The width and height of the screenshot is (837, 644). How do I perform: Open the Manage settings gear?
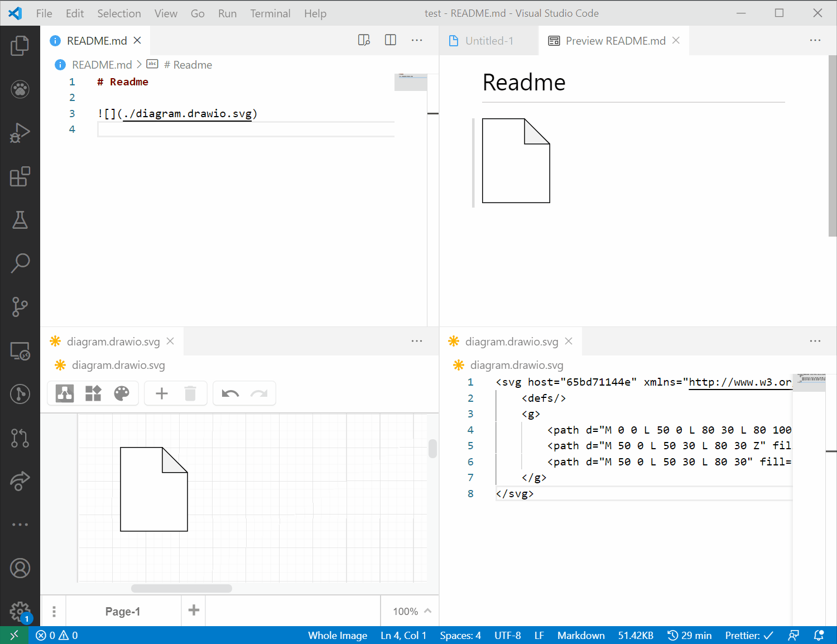pyautogui.click(x=20, y=612)
